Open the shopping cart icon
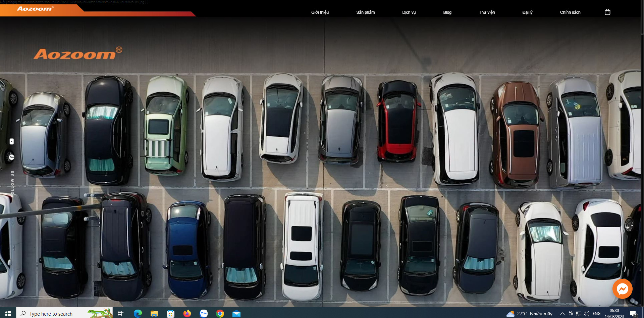The image size is (644, 318). pyautogui.click(x=607, y=12)
